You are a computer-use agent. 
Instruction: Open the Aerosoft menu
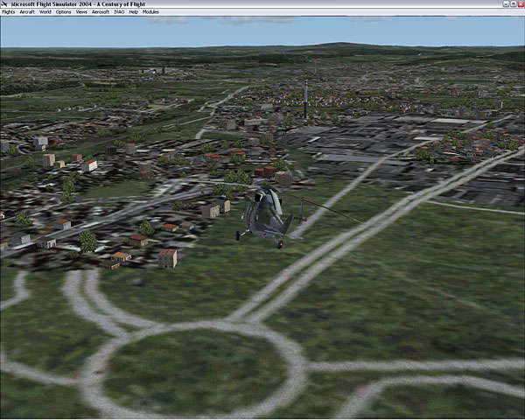[101, 12]
